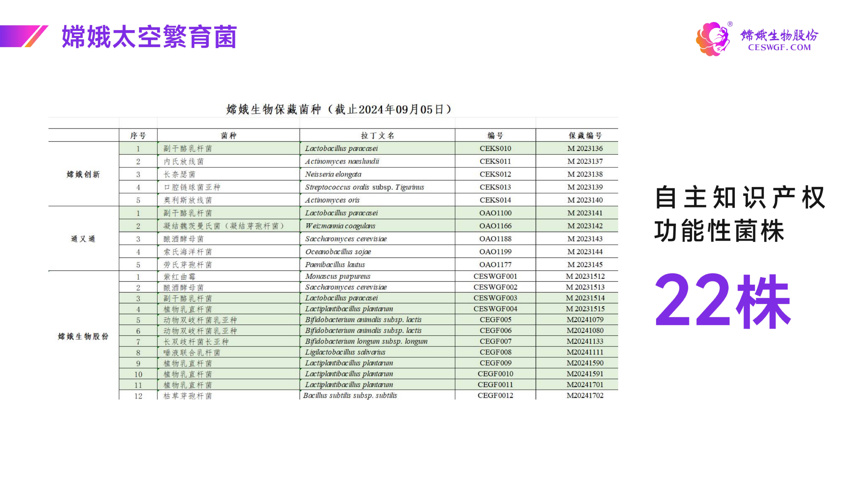Click the 序号 column header
Image resolution: width=868 pixels, height=488 pixels.
(x=138, y=135)
